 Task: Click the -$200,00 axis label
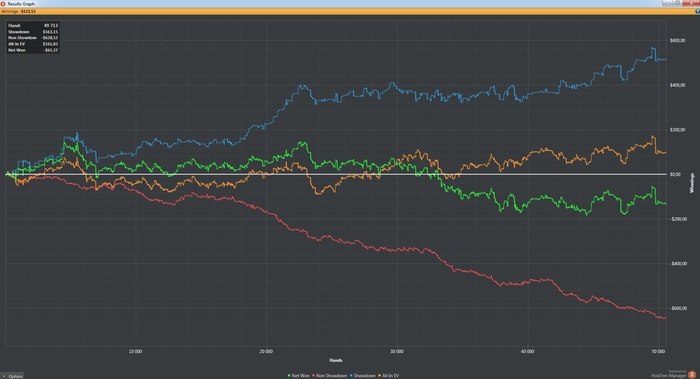click(x=678, y=219)
